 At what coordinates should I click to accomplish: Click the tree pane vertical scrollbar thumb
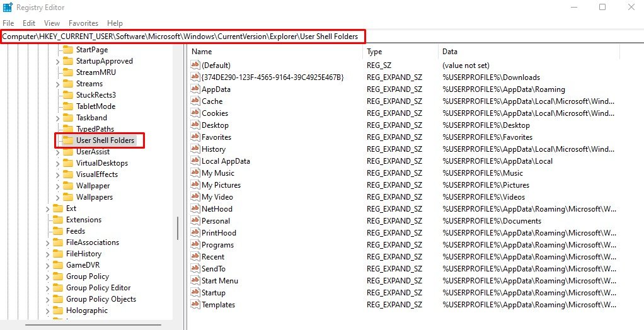tap(178, 228)
